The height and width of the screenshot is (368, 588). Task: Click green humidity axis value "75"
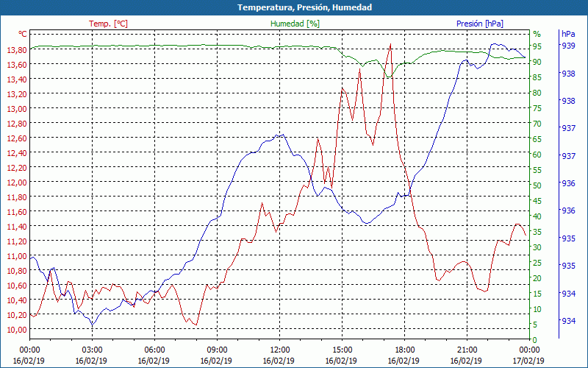click(x=537, y=108)
